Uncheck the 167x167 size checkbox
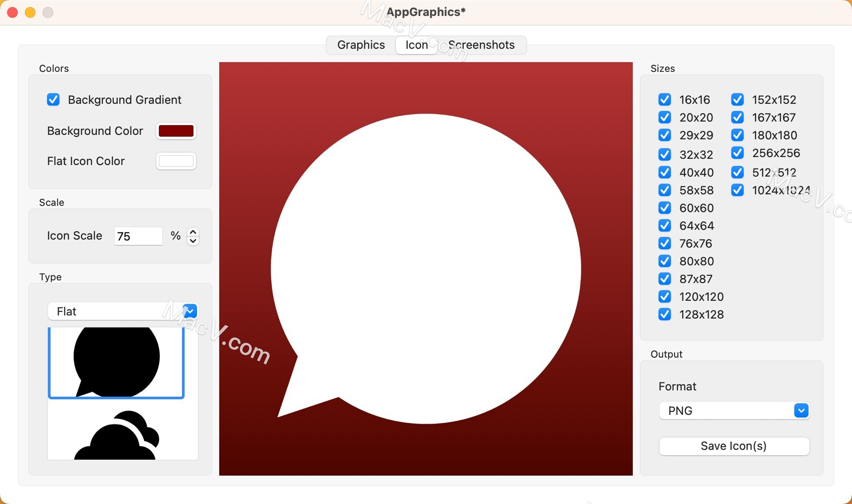This screenshot has width=852, height=504. (738, 117)
